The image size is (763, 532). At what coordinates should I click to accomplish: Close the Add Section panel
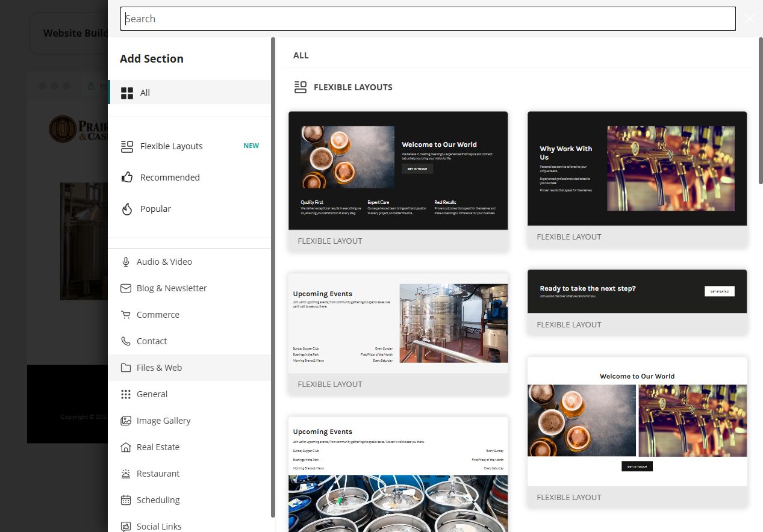click(x=750, y=19)
